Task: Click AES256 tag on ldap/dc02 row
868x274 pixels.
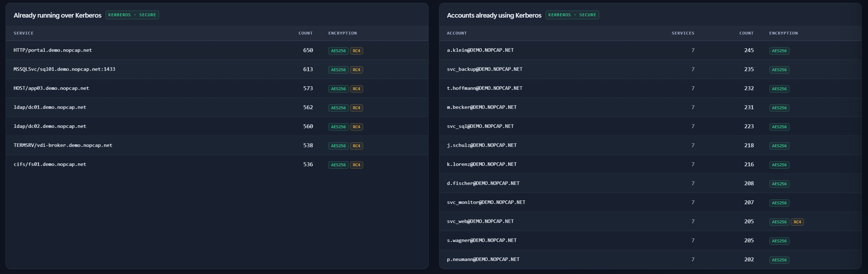Action: tap(338, 127)
